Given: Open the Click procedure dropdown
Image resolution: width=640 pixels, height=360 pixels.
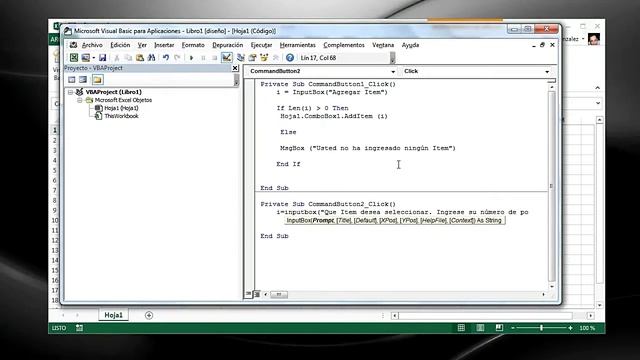Looking at the screenshot, I should pos(547,71).
